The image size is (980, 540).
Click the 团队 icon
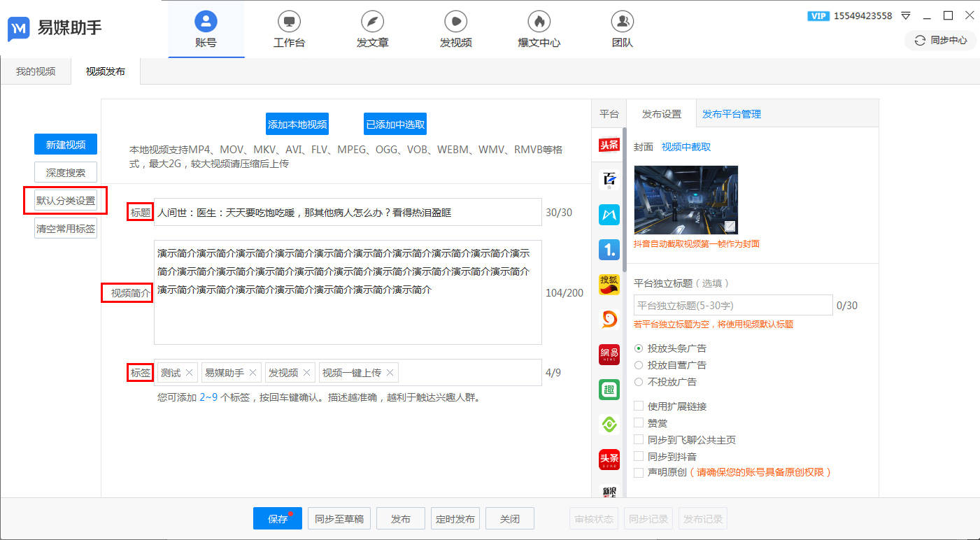point(622,29)
